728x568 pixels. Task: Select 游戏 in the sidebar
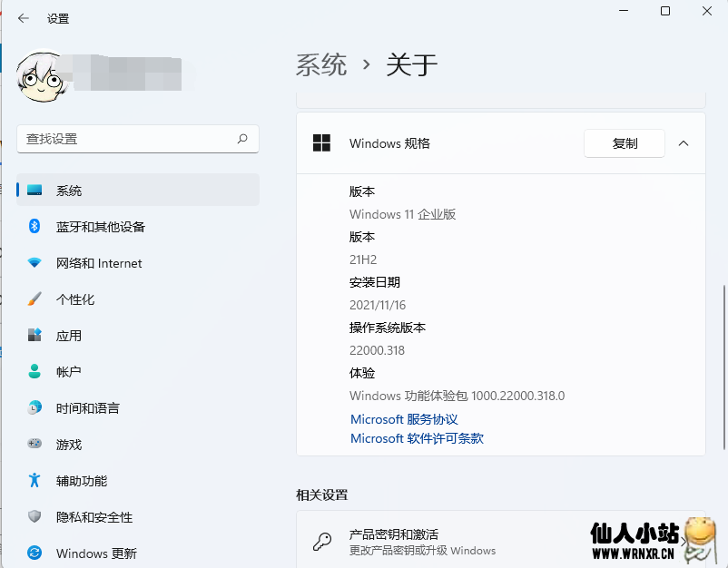pos(138,444)
